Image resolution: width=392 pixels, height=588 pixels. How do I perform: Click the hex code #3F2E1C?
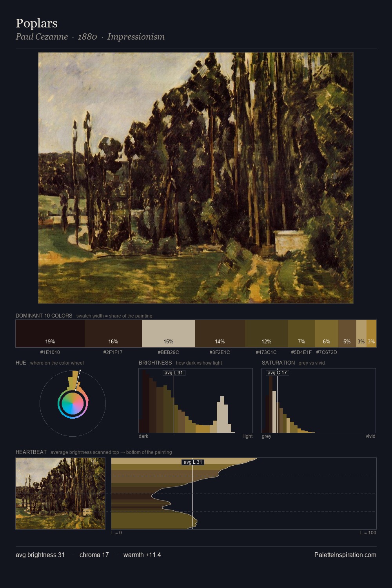click(x=220, y=352)
